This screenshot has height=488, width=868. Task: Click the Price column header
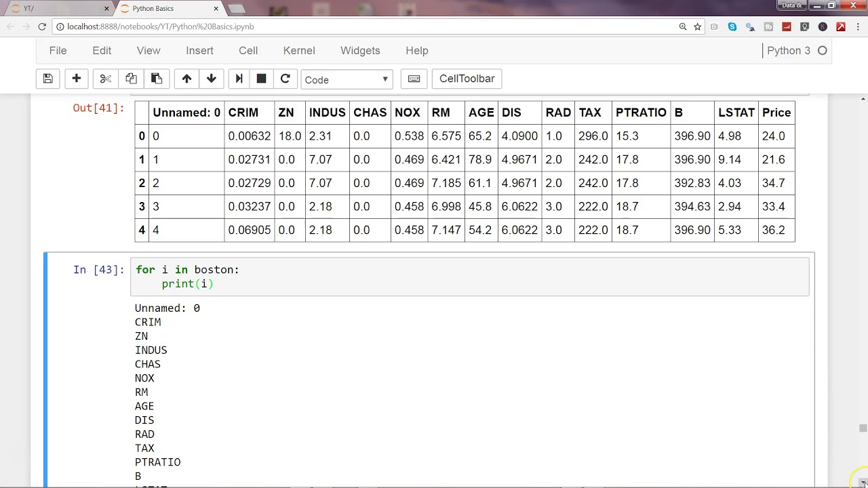[x=776, y=113]
